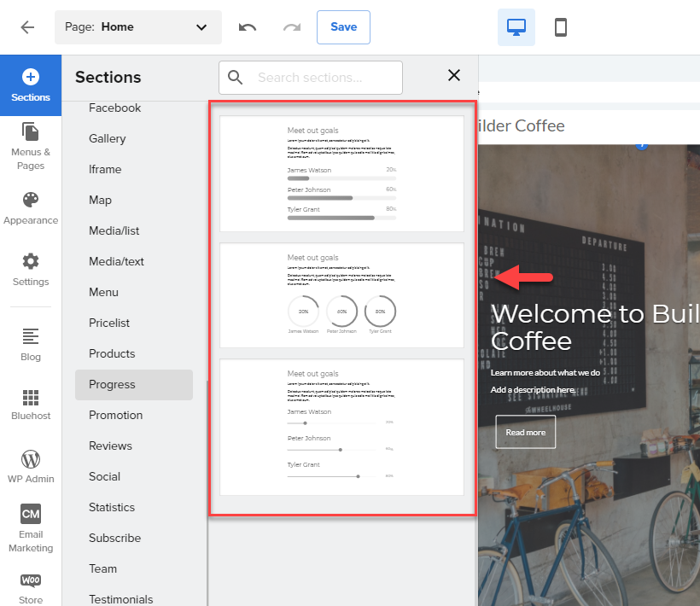Select the Progress section category
This screenshot has height=606, width=700.
tap(134, 385)
